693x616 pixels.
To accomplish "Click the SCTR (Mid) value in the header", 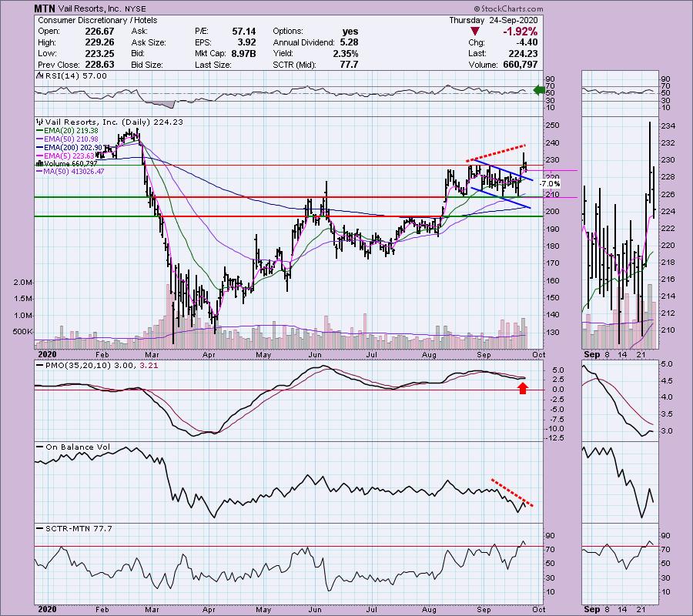I will click(349, 65).
